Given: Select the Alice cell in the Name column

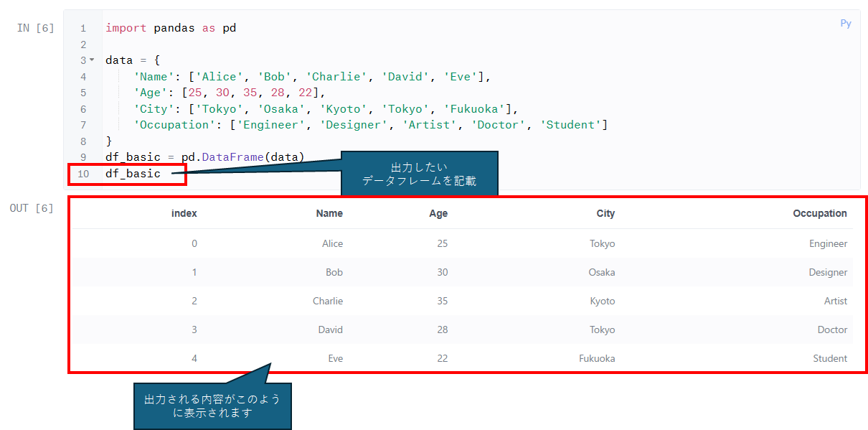Looking at the screenshot, I should 333,243.
